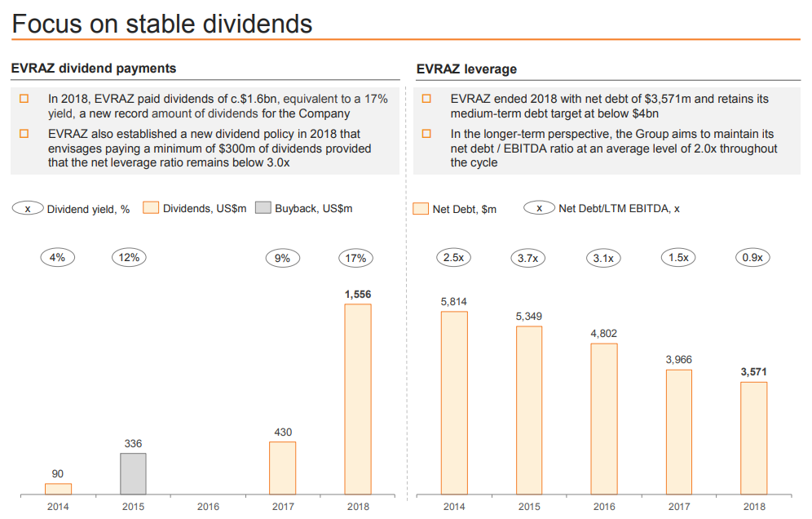Click the orange bullet beside 'EVRAZ ended 2018'
Viewport: 812px width, 519px height.
(426, 99)
